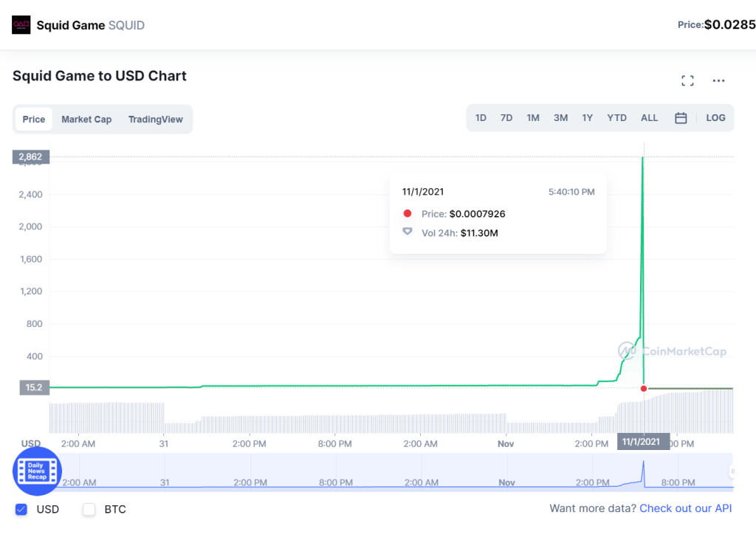Click the Price: $0.0285 header value

(x=716, y=24)
